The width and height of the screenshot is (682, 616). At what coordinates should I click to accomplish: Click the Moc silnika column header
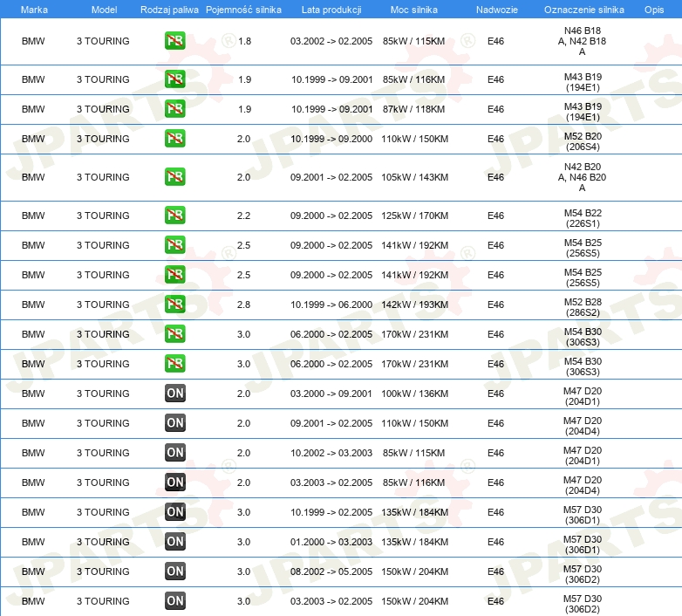click(x=414, y=9)
